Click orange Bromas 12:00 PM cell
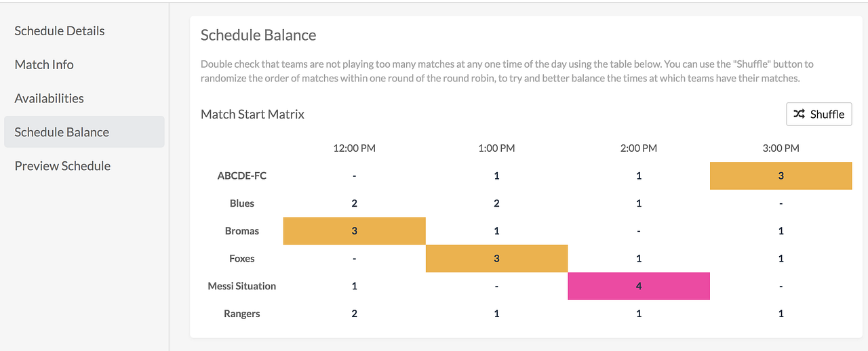 point(354,231)
